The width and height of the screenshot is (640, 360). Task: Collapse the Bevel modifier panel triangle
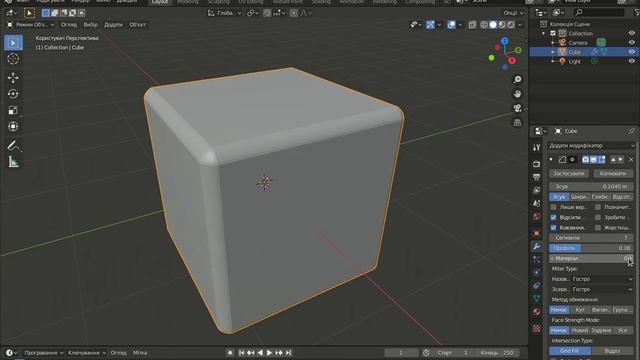(x=551, y=160)
